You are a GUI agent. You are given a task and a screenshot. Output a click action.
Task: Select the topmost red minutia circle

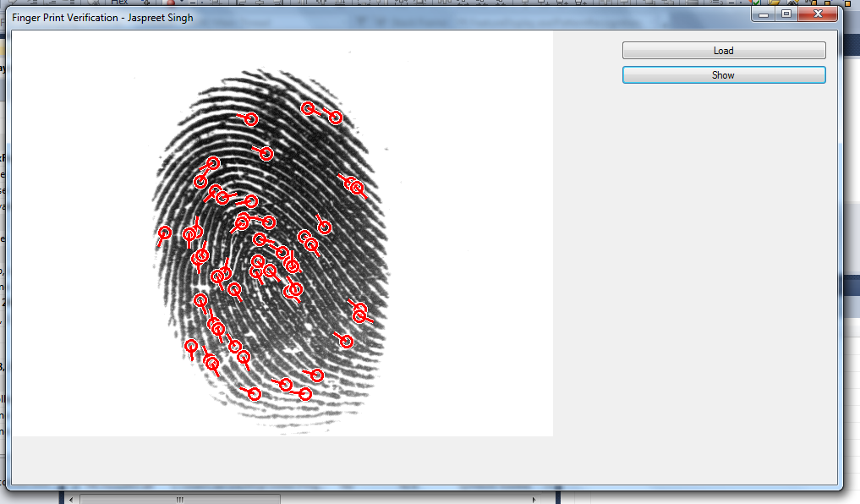tap(309, 108)
